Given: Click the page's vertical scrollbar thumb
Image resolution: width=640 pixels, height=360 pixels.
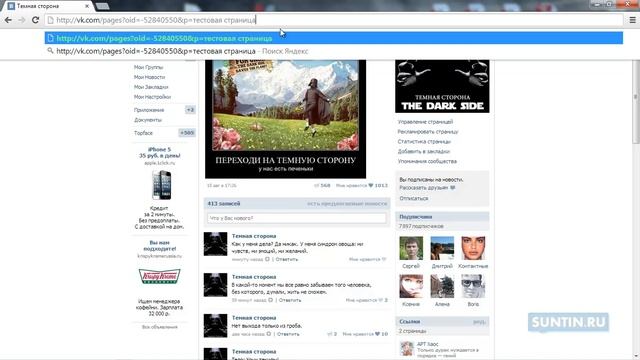Looking at the screenshot, I should pyautogui.click(x=636, y=102).
